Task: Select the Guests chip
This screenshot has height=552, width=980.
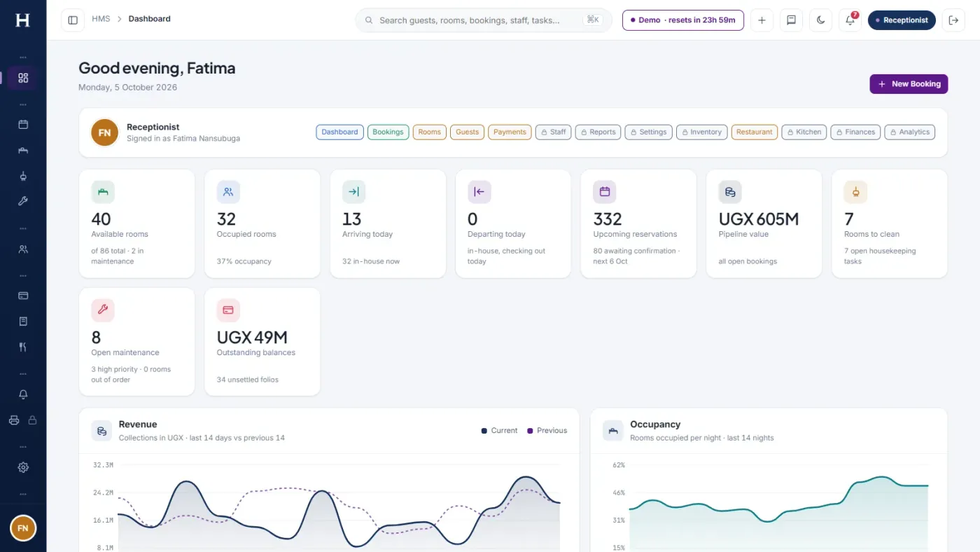Action: 467,132
